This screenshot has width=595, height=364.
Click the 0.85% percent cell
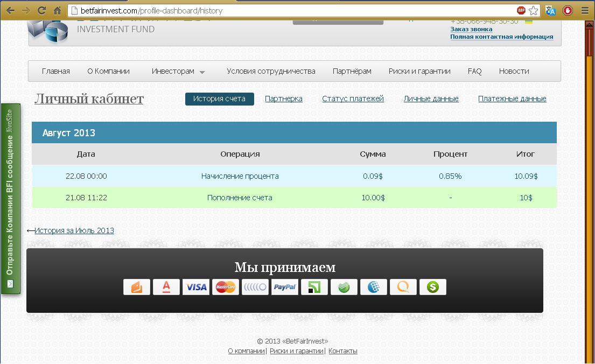[x=451, y=176]
